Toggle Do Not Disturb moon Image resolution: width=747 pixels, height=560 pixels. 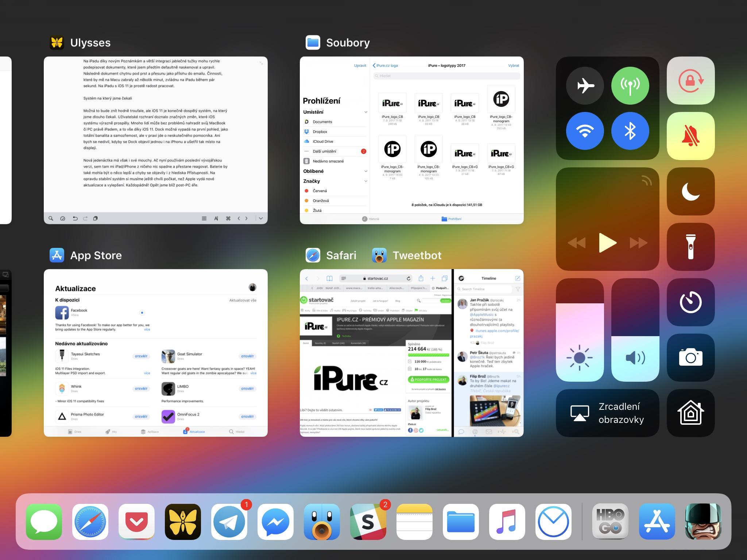[x=690, y=191]
